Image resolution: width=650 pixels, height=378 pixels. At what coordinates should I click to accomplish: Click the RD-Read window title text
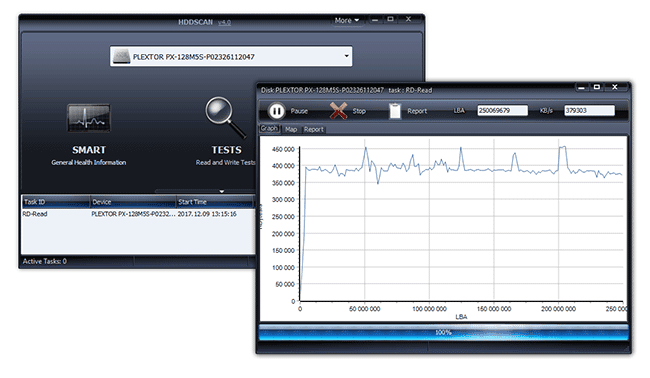coord(346,90)
